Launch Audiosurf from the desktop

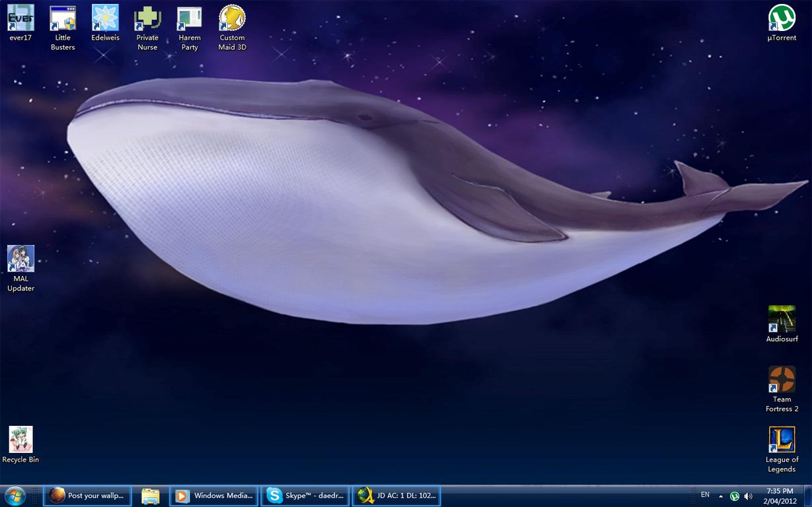pos(782,320)
